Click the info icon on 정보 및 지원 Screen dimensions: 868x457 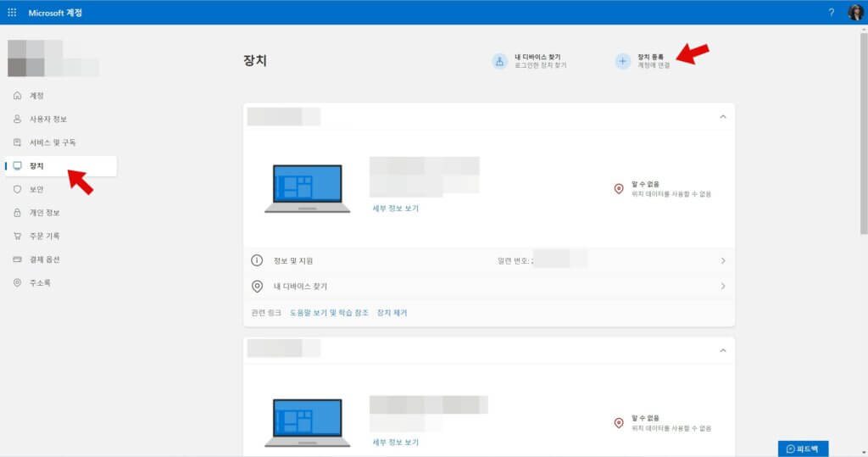point(257,260)
